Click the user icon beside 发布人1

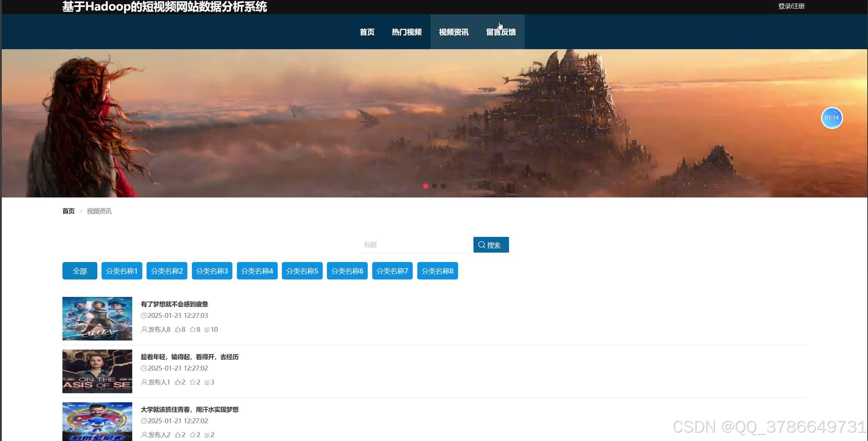coord(144,382)
